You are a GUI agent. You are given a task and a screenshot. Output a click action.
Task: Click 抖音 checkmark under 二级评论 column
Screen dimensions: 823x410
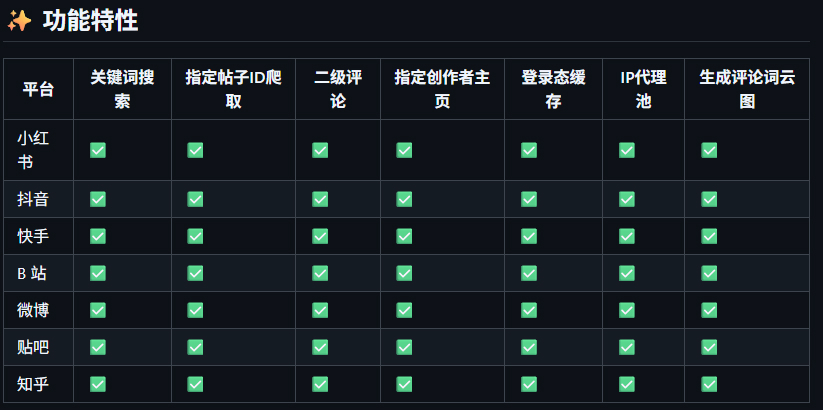click(x=320, y=199)
